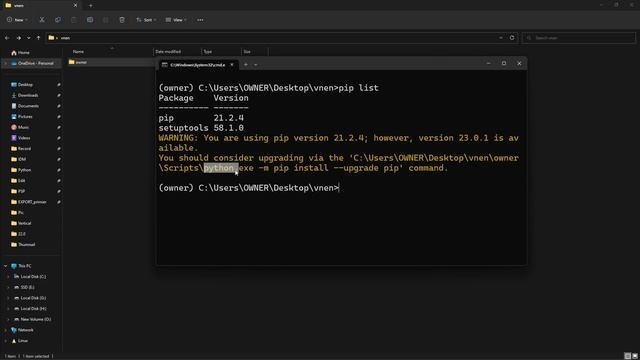Click the terminal command prompt line
The width and height of the screenshot is (640, 360).
tap(249, 188)
